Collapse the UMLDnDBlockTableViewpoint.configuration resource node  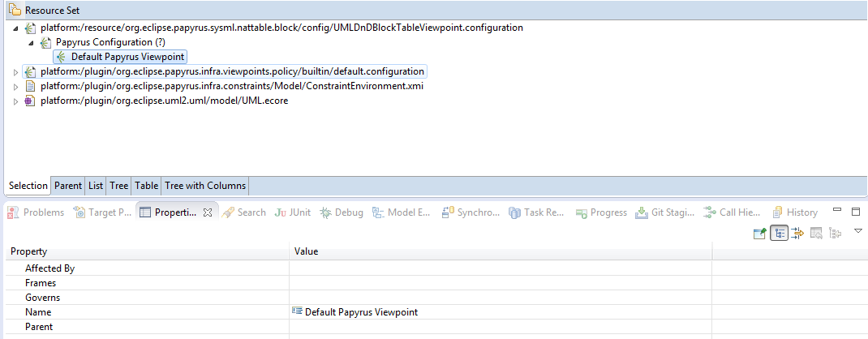(15, 28)
